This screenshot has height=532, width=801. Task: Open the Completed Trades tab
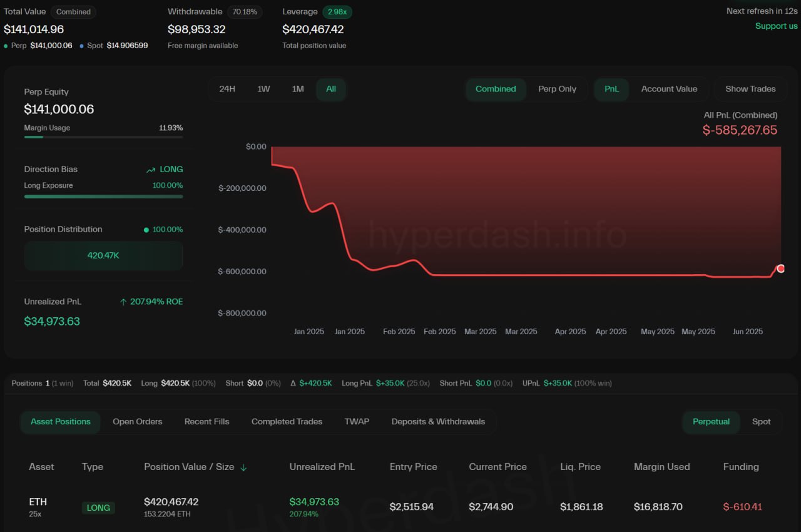point(287,422)
